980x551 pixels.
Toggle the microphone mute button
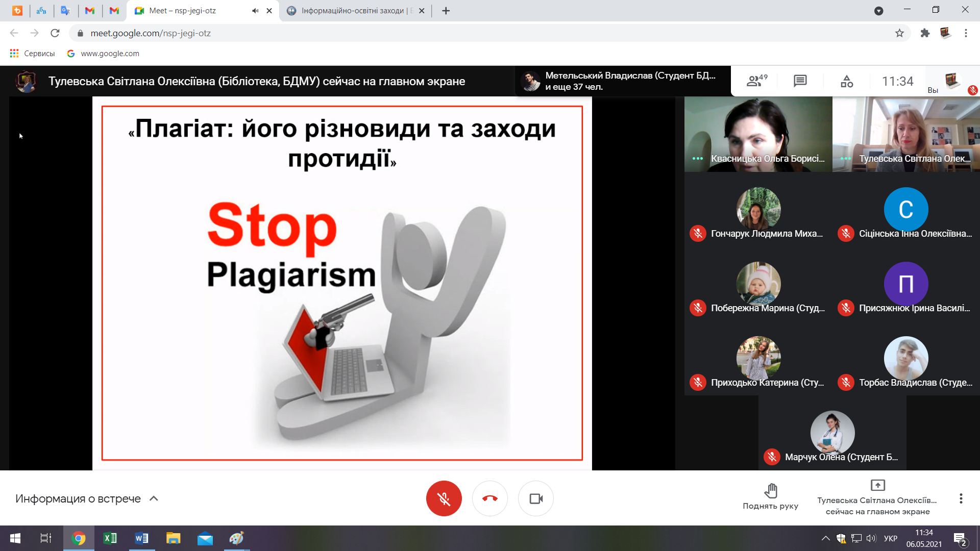click(x=444, y=498)
